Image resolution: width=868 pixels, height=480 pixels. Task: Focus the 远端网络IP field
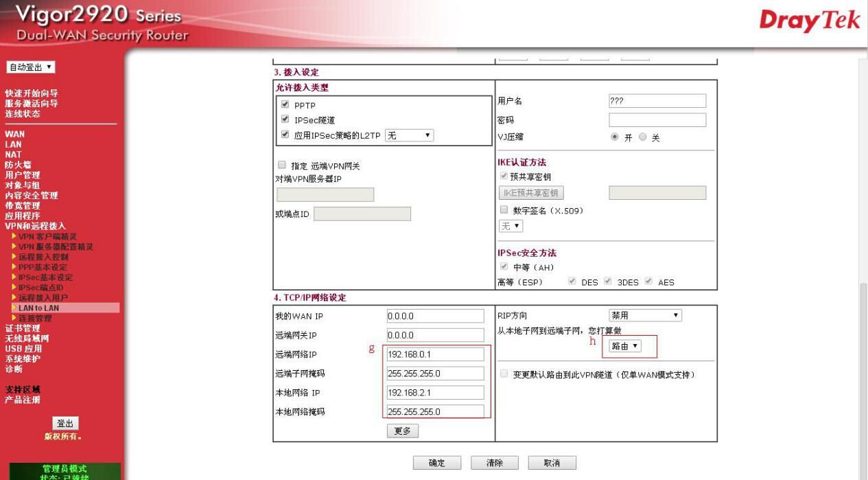pos(435,354)
